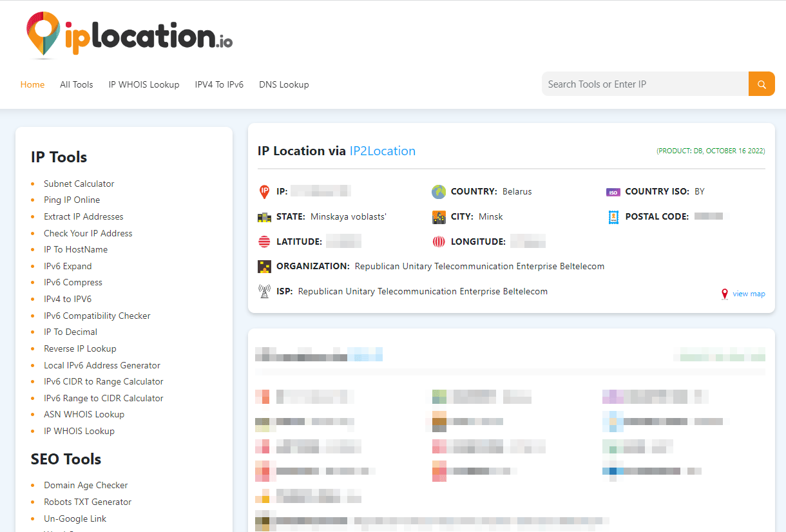This screenshot has width=786, height=532.
Task: Open IPv6 CIDR to Range Calculator
Action: click(104, 381)
